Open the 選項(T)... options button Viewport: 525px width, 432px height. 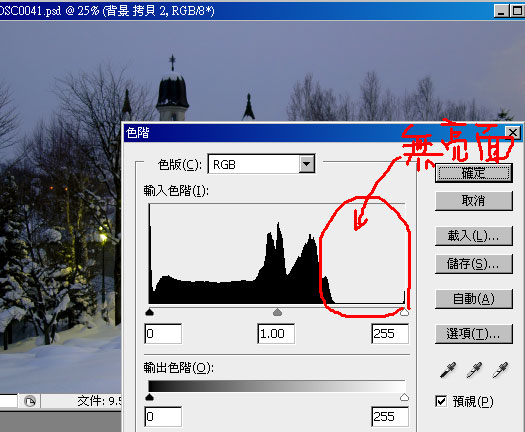click(x=473, y=334)
